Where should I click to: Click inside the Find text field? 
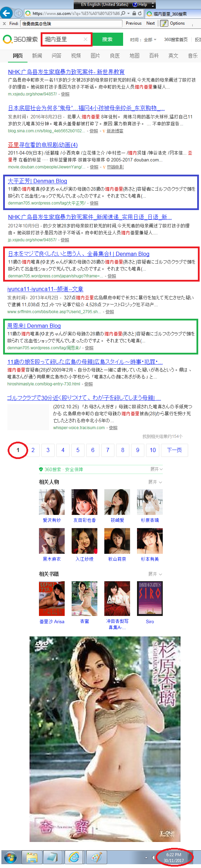[x=71, y=24]
